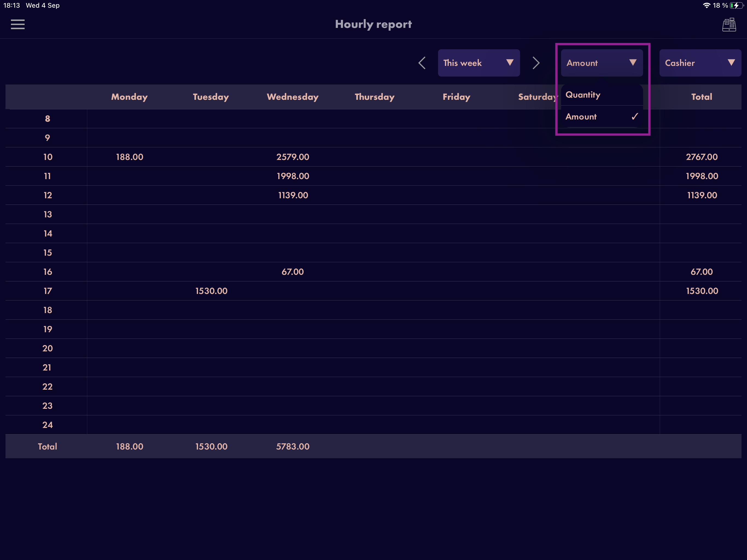Click the Monday column header
This screenshot has width=747, height=560.
pos(129,97)
